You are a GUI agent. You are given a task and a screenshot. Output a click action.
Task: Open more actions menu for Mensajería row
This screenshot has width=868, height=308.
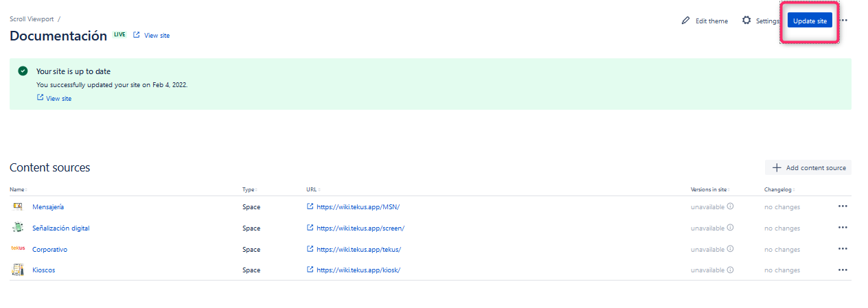(843, 206)
